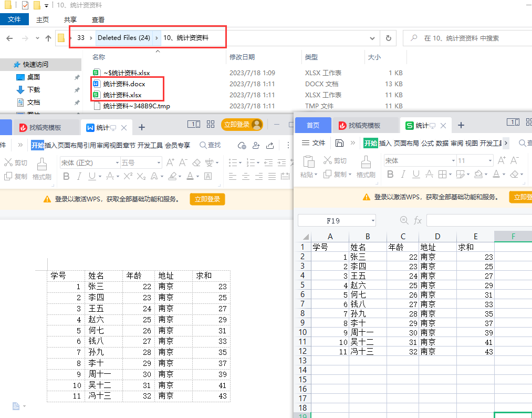Select file 统计资料.xlsx in Explorer
Screen dimensions: 532x418
(x=122, y=95)
